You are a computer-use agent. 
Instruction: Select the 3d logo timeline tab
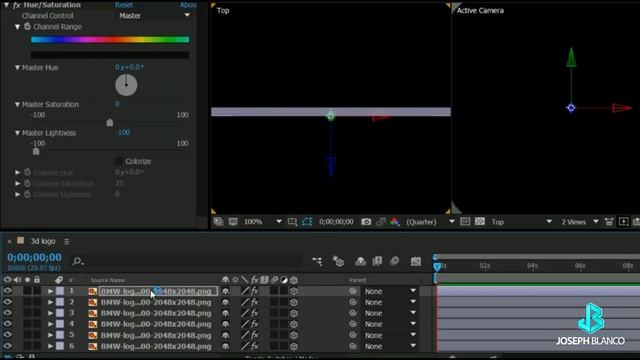[x=43, y=241]
